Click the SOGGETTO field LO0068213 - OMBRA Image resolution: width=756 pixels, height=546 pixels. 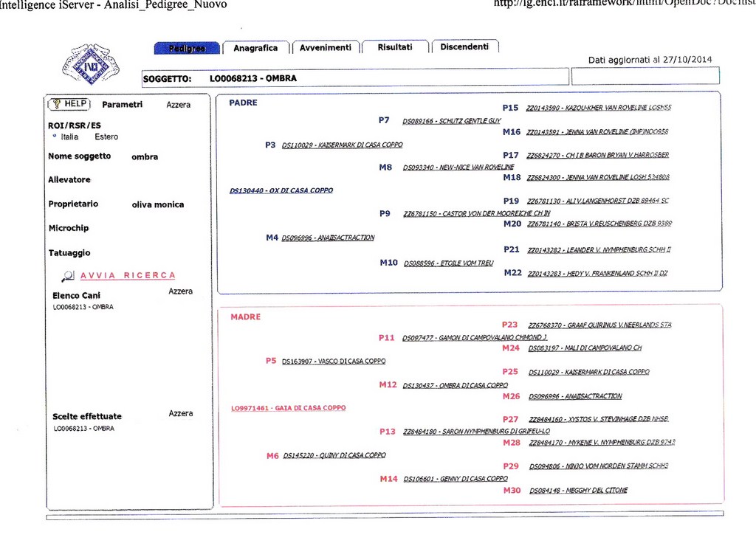tap(355, 78)
